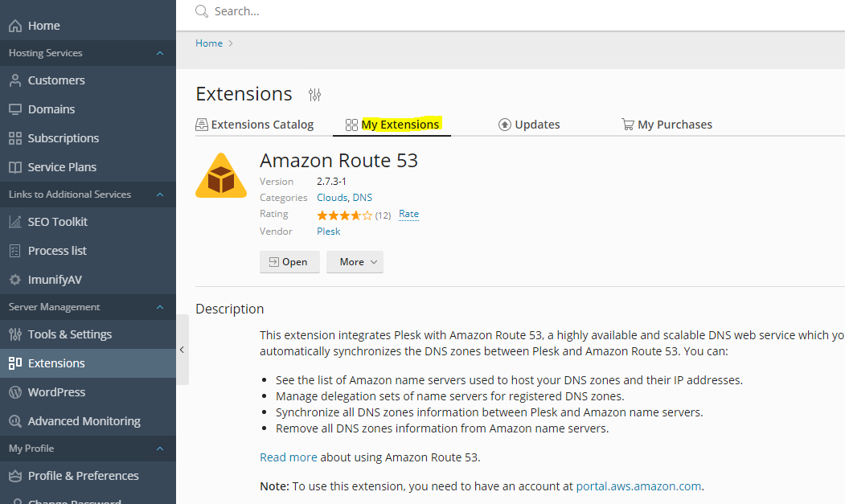Viewport: 845px width, 504px height.
Task: Click the Tools & Settings icon
Action: pyautogui.click(x=14, y=334)
